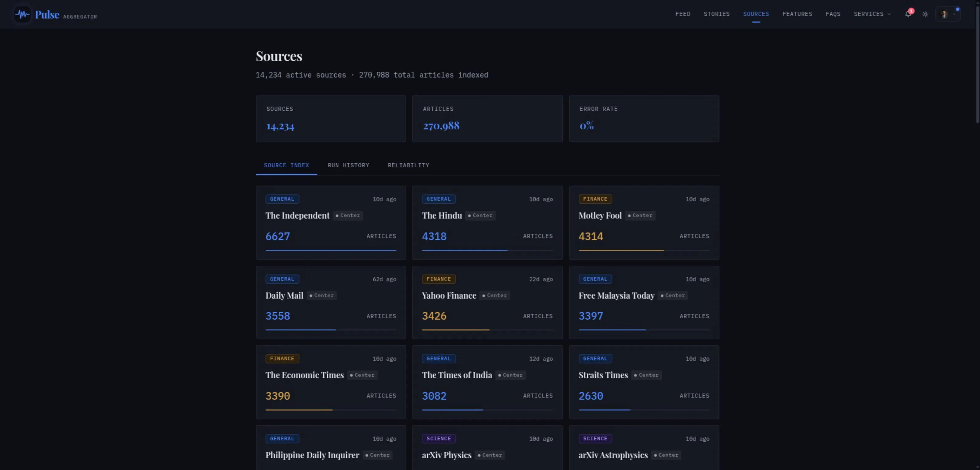Click the 6627 article count

point(277,236)
